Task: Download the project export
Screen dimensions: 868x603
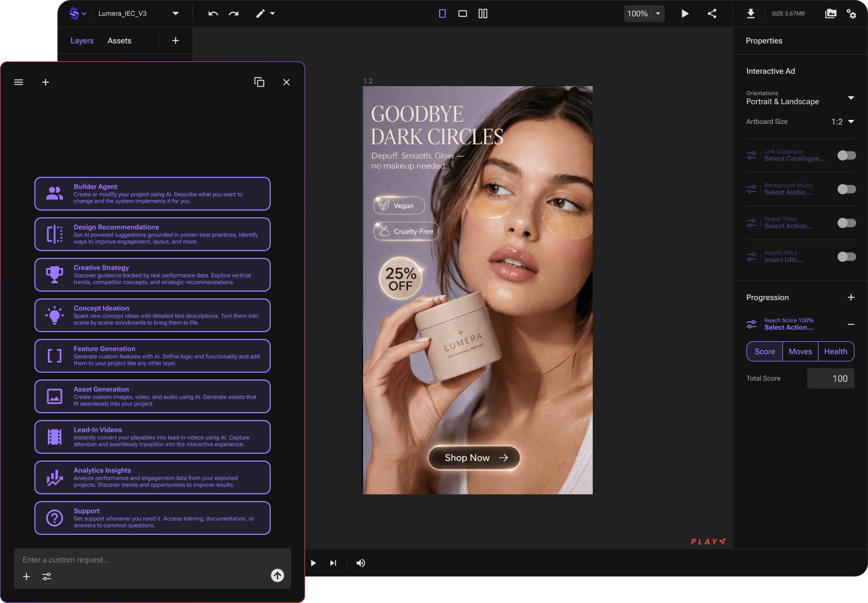Action: point(751,14)
